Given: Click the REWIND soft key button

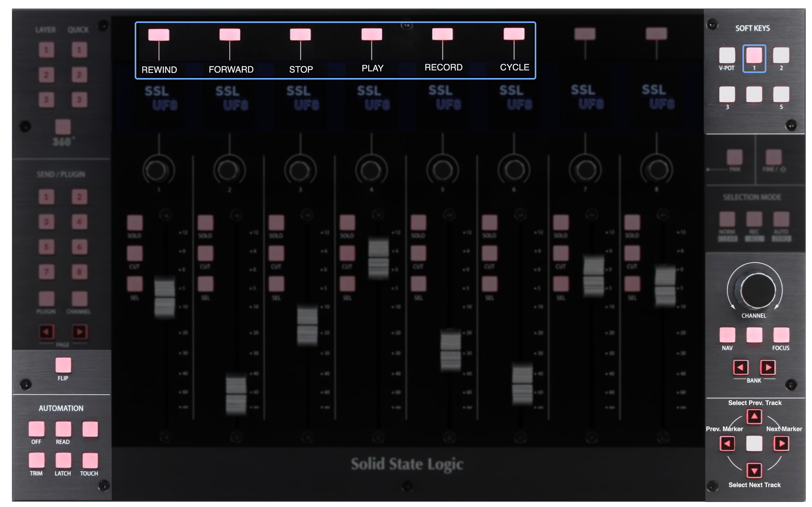Looking at the screenshot, I should pos(159,35).
